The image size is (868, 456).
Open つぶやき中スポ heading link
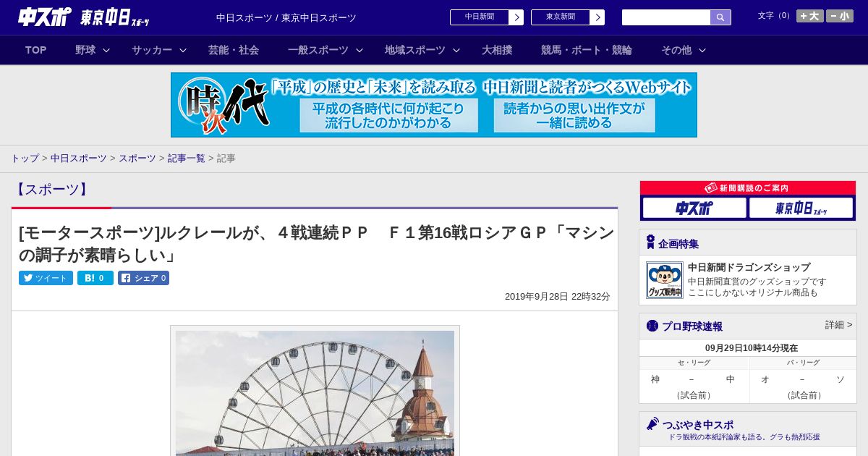[697, 425]
